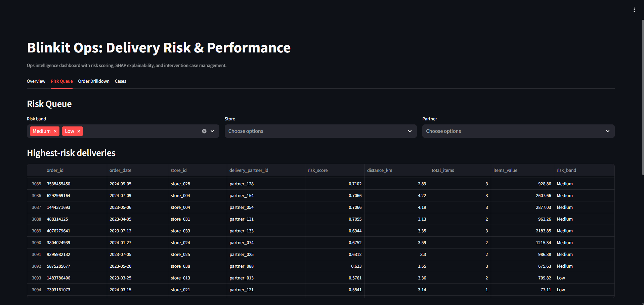This screenshot has height=305, width=644.
Task: Click the distance 1.55 cell
Action: point(397,266)
